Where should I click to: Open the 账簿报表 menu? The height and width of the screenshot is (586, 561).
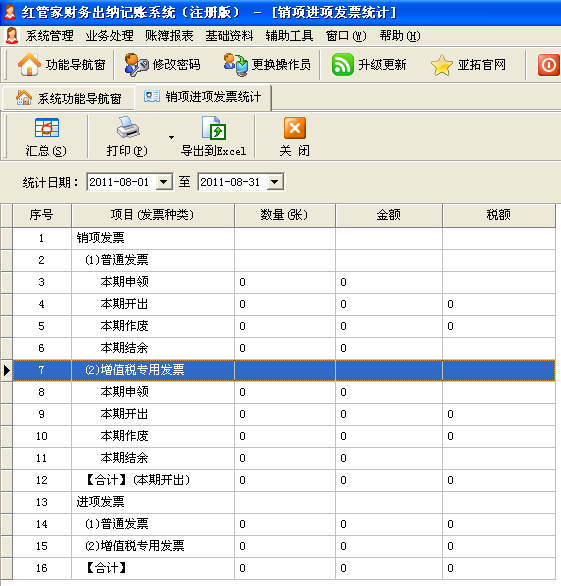tap(169, 36)
